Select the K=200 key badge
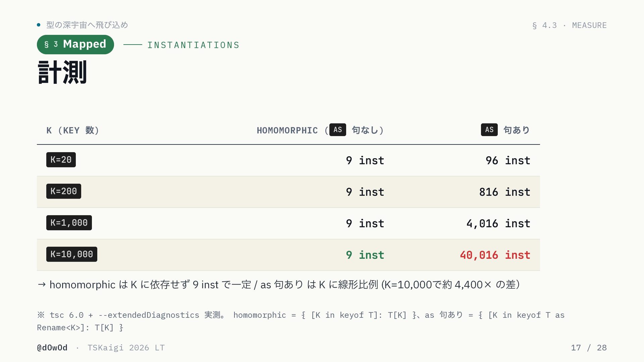 (64, 191)
